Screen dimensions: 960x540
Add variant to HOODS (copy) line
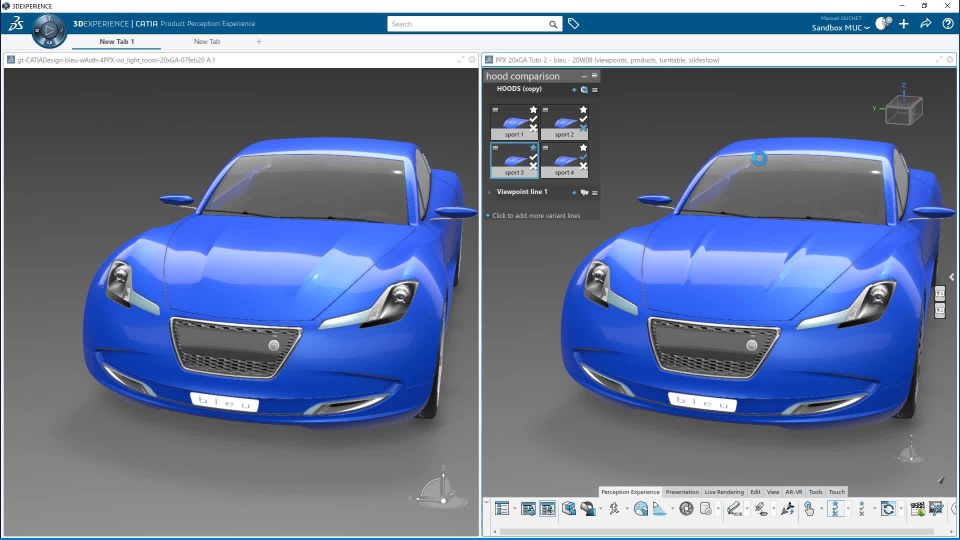574,90
